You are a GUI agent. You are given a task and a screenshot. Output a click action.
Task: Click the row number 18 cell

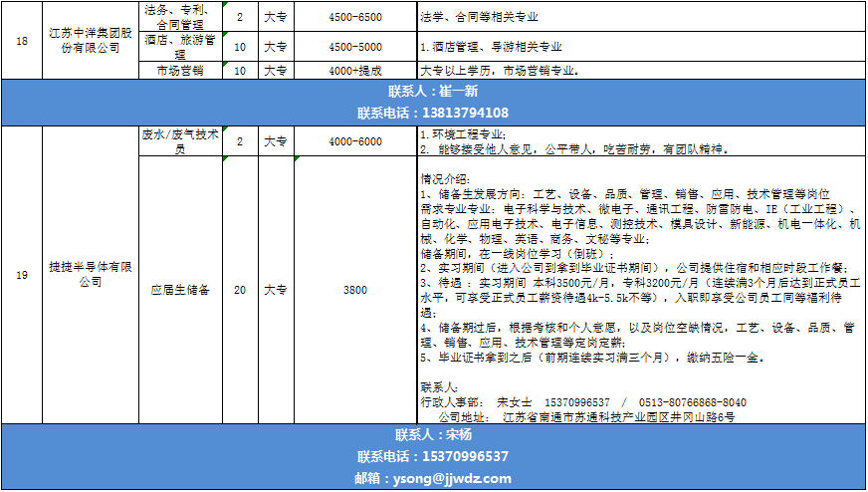click(x=22, y=40)
